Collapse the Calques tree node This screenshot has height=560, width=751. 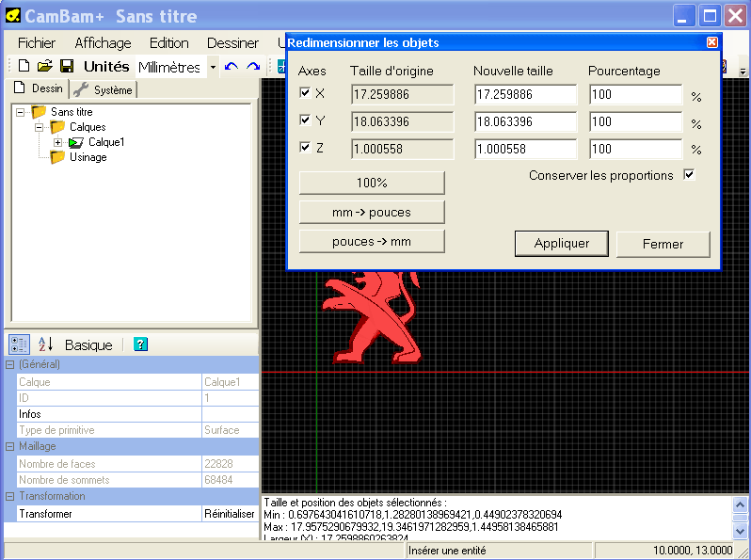[40, 127]
